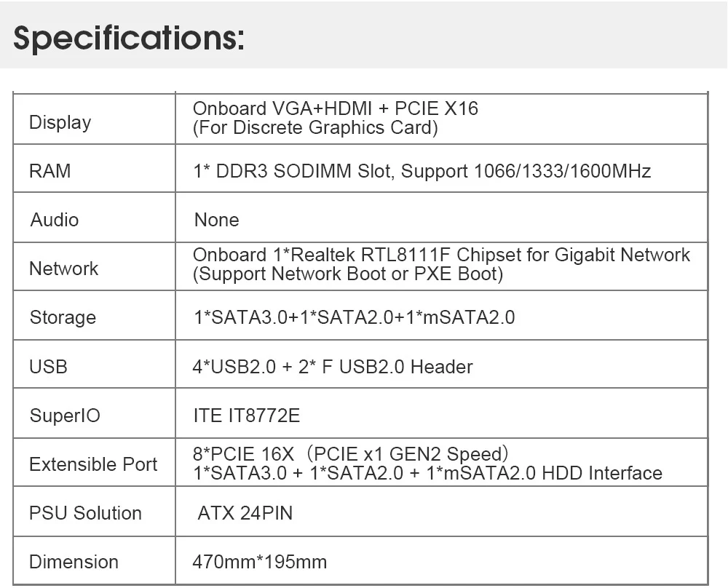Click the 4*USB2.0 header value
Viewport: 728px width, 588px height.
point(332,367)
